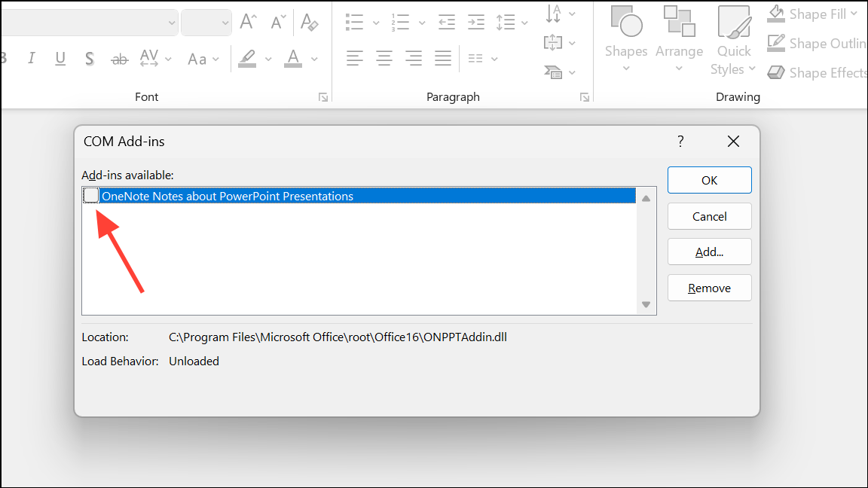
Task: Expand the bullet list options
Action: click(376, 22)
